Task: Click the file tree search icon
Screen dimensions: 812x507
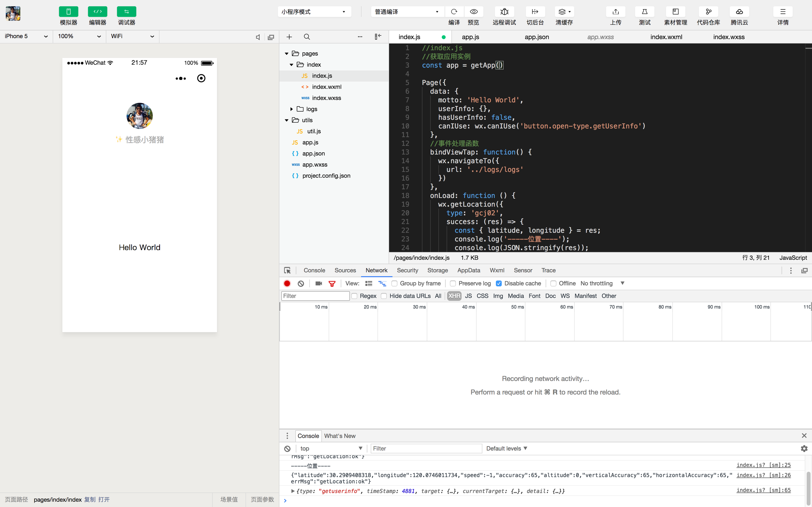Action: point(307,36)
